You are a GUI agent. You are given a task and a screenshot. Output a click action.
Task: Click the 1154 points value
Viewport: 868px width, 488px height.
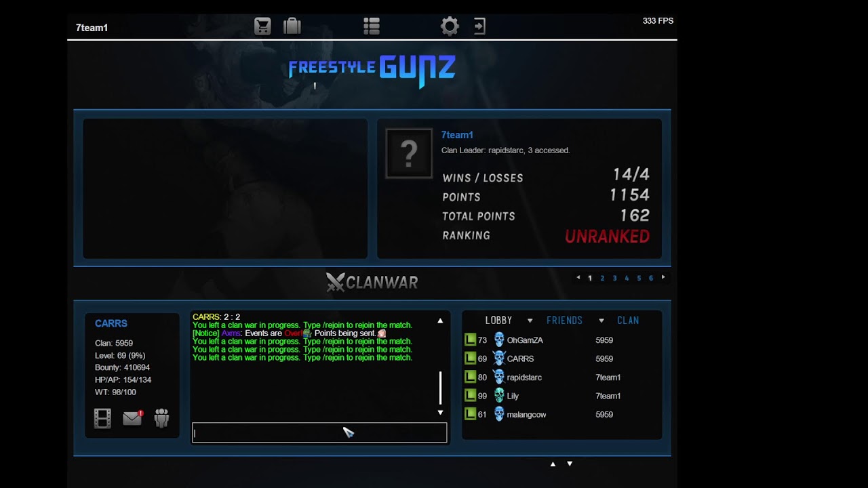pos(630,195)
